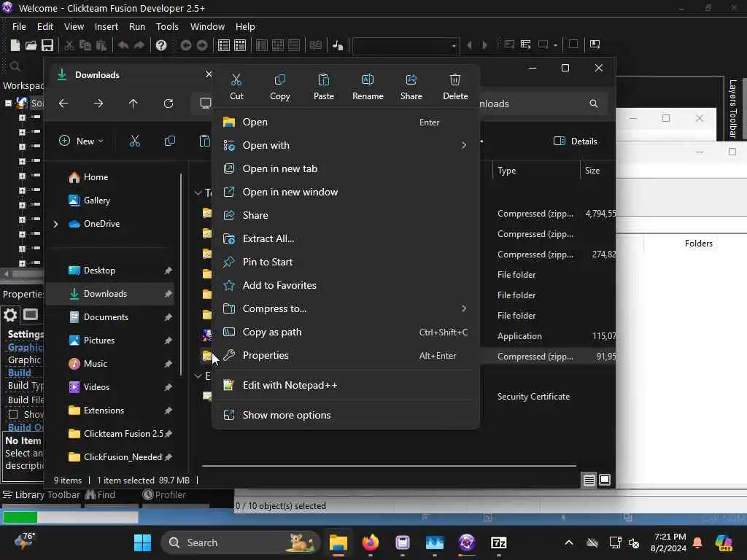Show hidden system tray icons chevron
The width and height of the screenshot is (747, 560).
[x=569, y=542]
